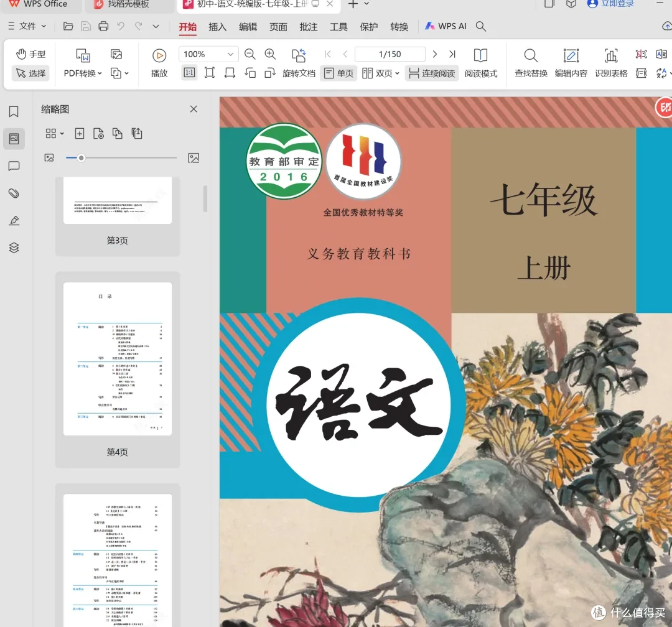Open the 双页 double page dropdown
The width and height of the screenshot is (672, 627).
(381, 73)
